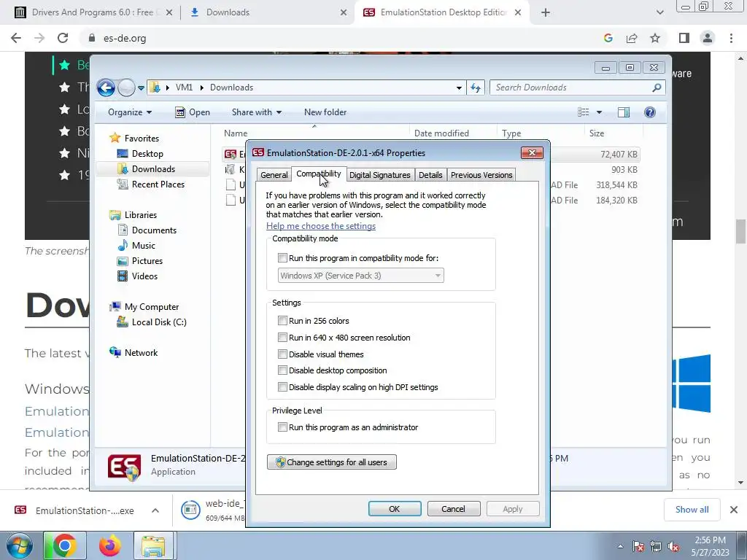Check Run in 640 x 480 screen resolution

(x=282, y=338)
